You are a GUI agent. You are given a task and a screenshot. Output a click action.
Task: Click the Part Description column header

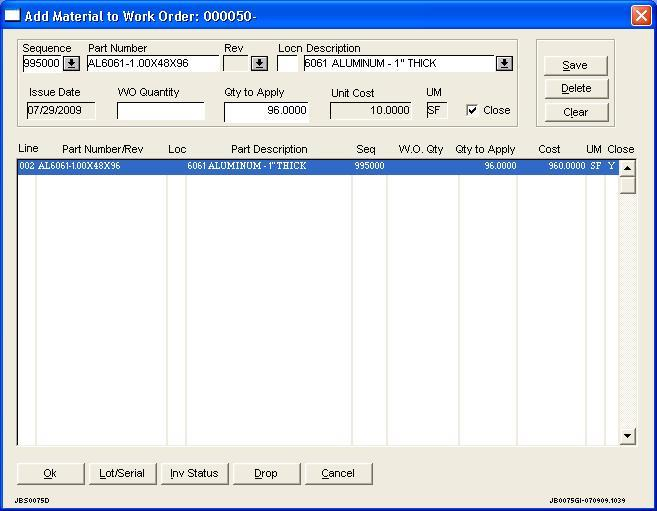point(269,149)
